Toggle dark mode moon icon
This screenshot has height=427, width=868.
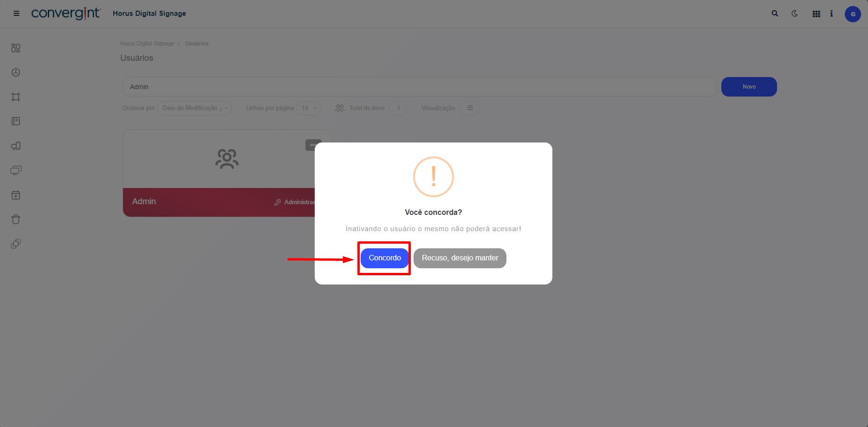[x=795, y=13]
